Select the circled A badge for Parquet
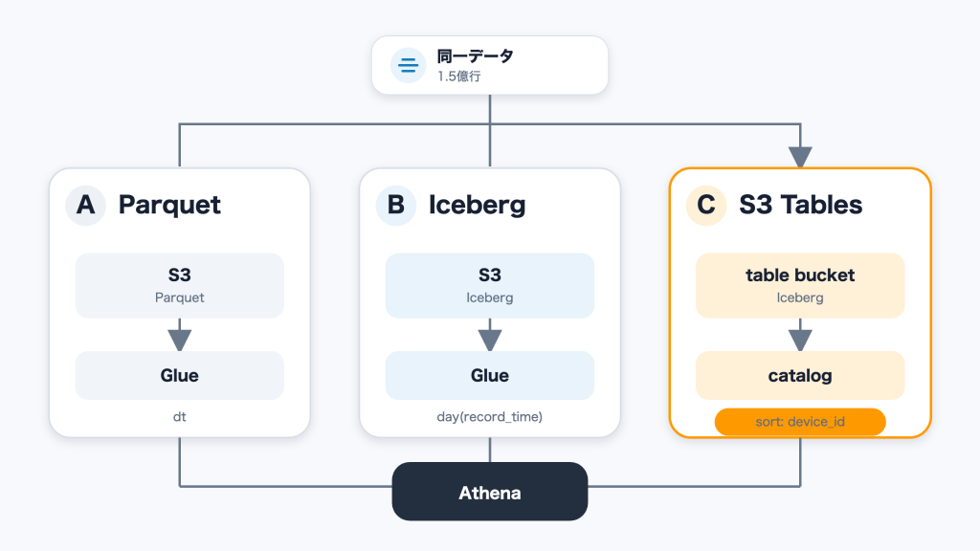The height and width of the screenshot is (551, 980). coord(85,205)
